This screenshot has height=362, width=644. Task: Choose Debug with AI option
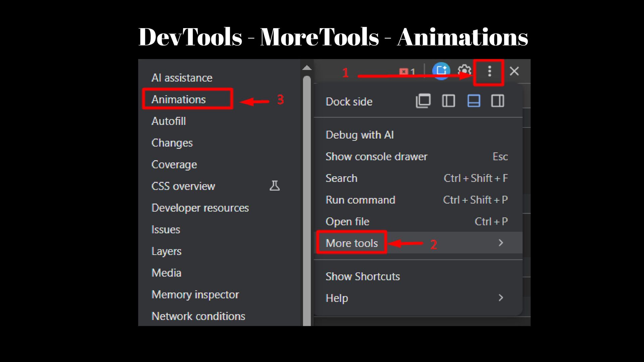(360, 135)
